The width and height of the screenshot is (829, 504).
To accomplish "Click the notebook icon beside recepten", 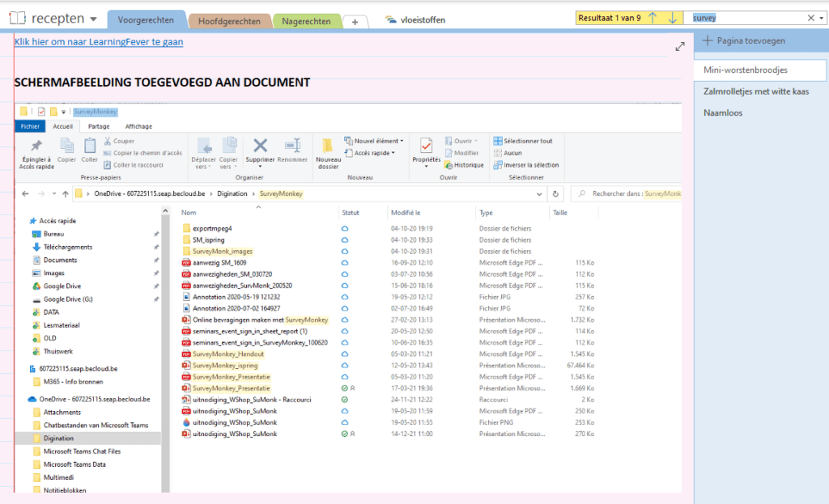I will pyautogui.click(x=18, y=19).
